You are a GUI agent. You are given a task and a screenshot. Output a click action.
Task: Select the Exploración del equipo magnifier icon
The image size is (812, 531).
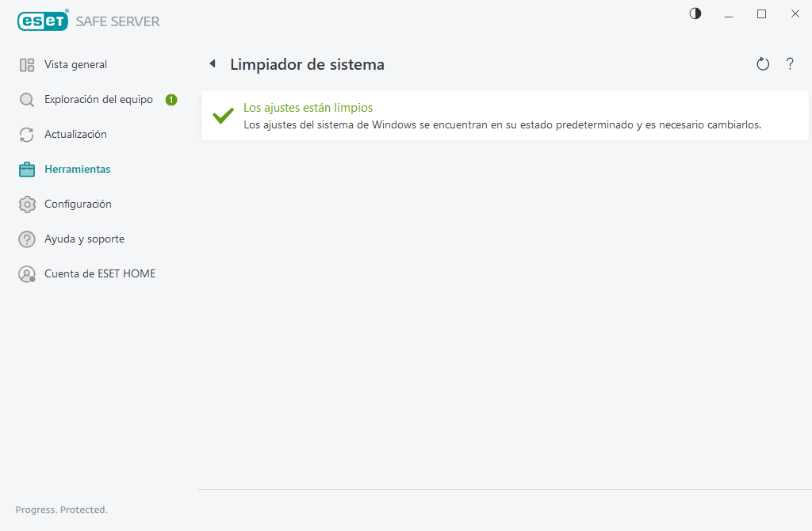[x=27, y=99]
